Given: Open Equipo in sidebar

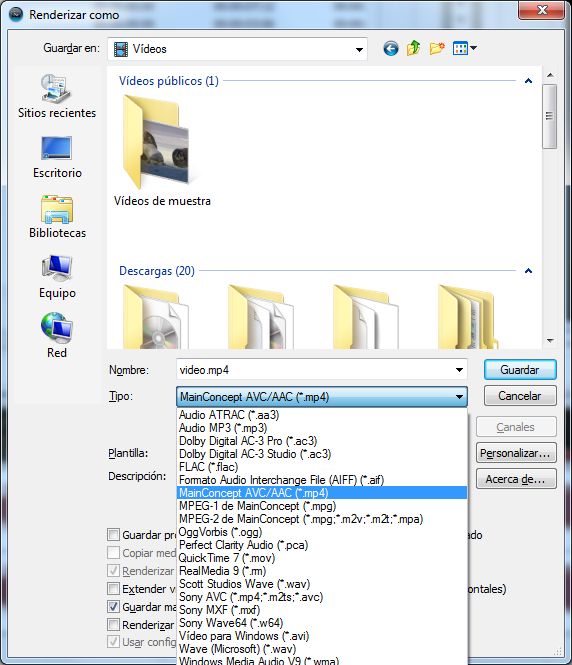Looking at the screenshot, I should (57, 277).
